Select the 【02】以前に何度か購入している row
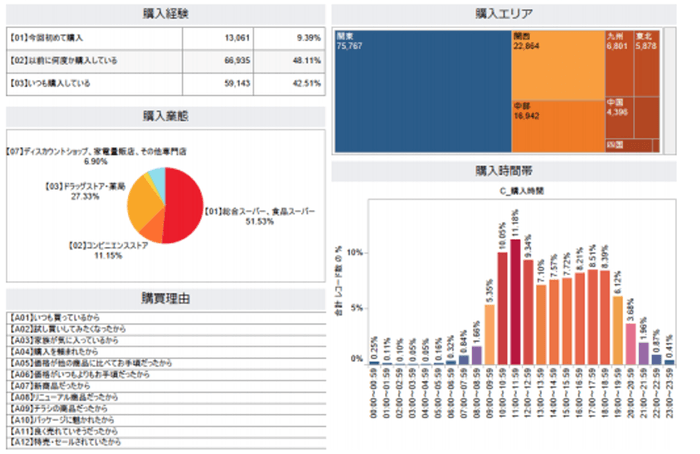Screen dimensions: 700x454 click(165, 61)
